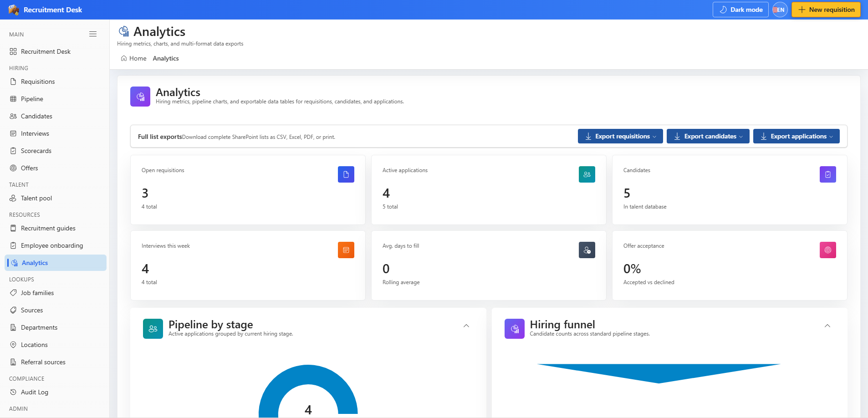Click the Interviews calendar icon in sidebar
Viewport: 868px width, 418px height.
tap(13, 133)
